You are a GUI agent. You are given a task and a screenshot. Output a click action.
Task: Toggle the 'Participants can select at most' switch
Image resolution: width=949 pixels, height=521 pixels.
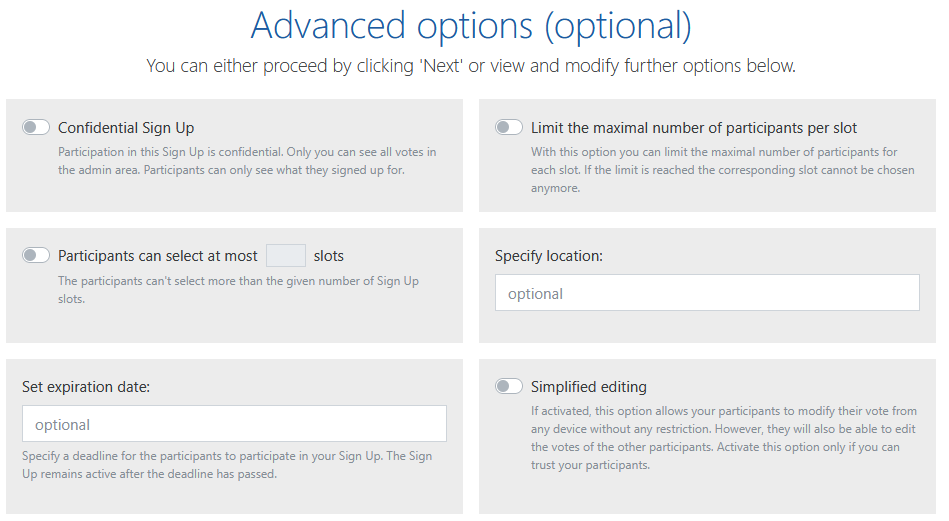pyautogui.click(x=36, y=255)
